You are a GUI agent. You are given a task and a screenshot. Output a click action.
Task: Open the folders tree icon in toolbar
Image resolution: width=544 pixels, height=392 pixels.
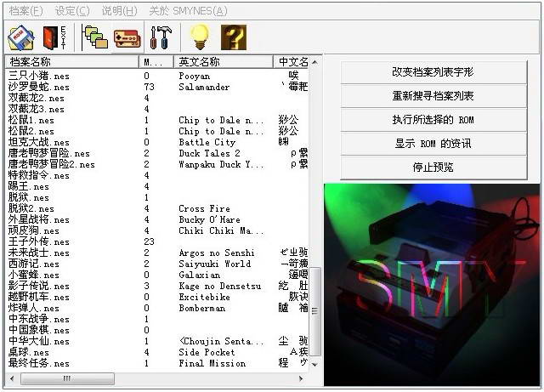(94, 37)
